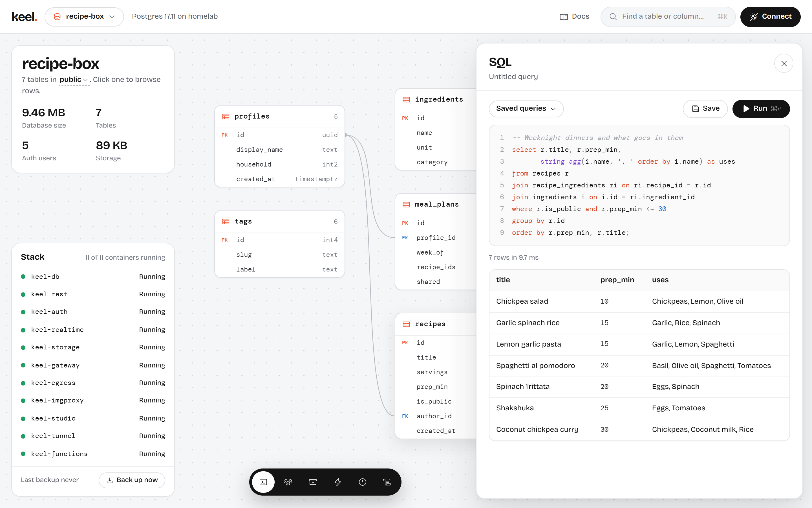The height and width of the screenshot is (508, 812).
Task: Click the profiles table icon
Action: coord(226,116)
